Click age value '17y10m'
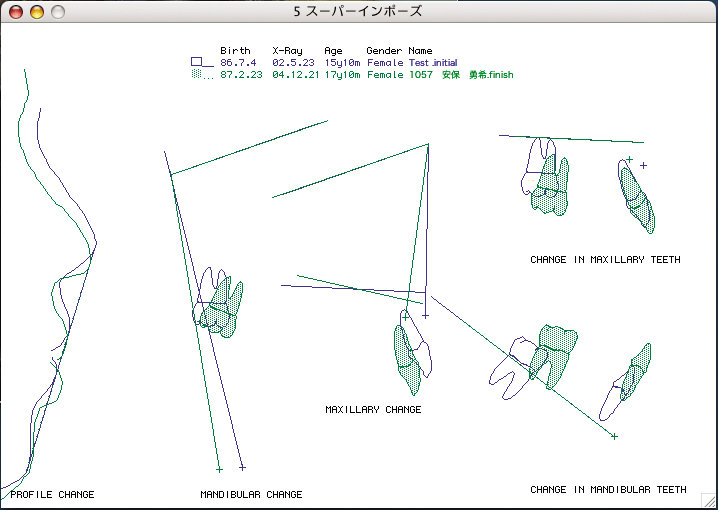Viewport: 718px width, 510px height. click(x=342, y=75)
